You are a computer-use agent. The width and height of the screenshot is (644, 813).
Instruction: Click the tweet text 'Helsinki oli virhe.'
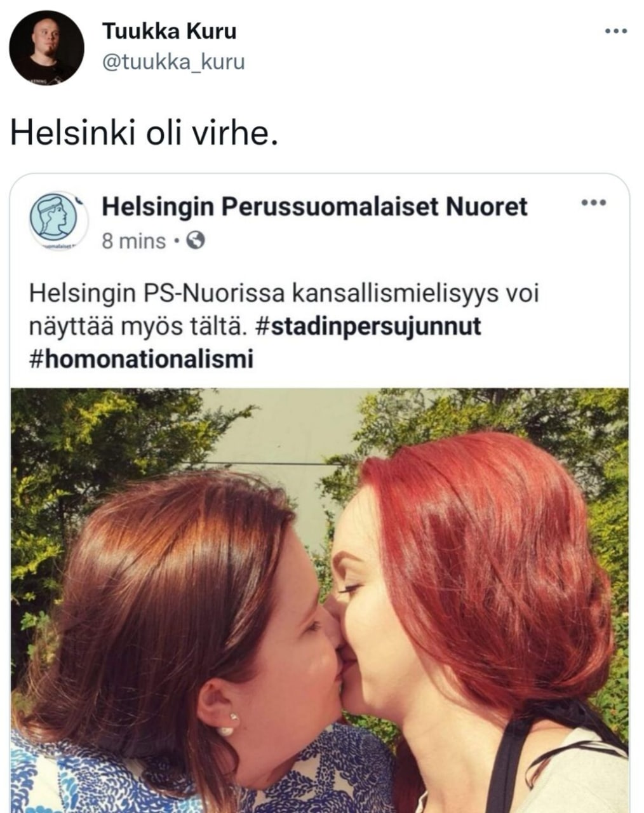144,133
